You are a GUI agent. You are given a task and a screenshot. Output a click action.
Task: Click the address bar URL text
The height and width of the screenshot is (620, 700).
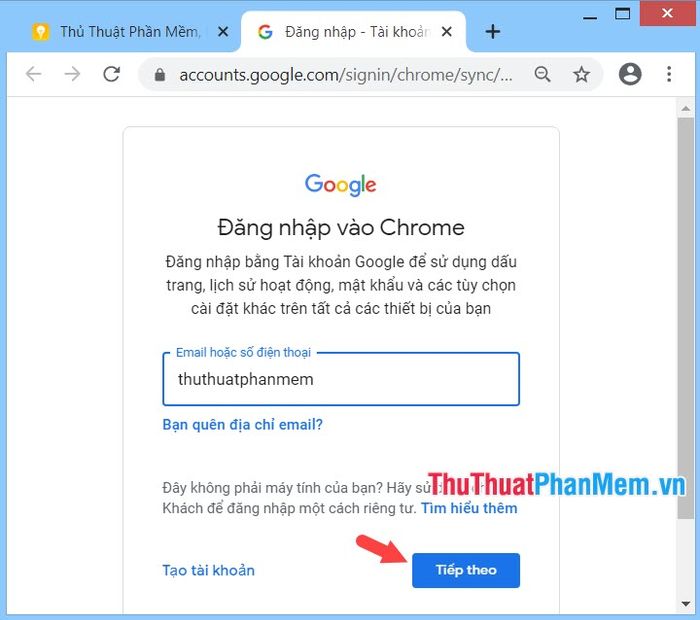346,75
